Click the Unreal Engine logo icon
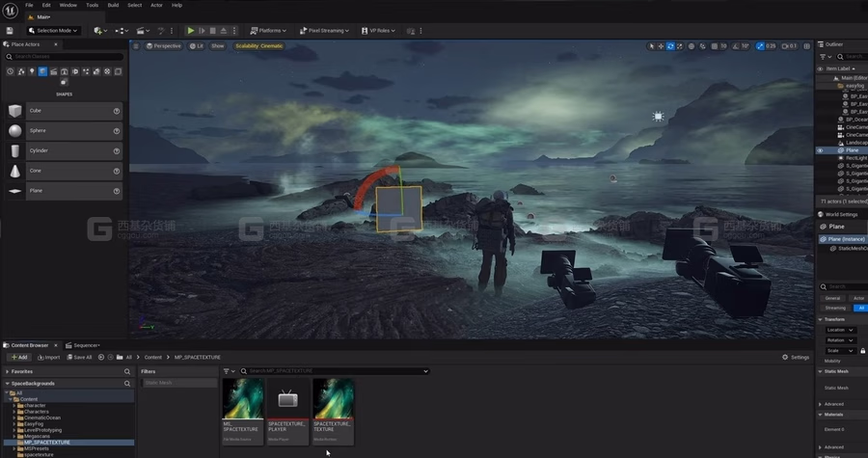The width and height of the screenshot is (868, 458). tap(10, 10)
